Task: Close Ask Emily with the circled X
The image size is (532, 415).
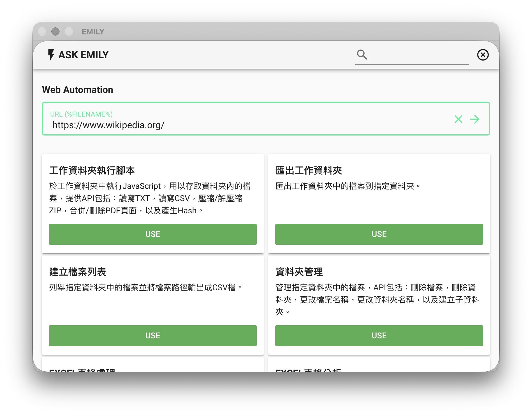Action: point(483,55)
